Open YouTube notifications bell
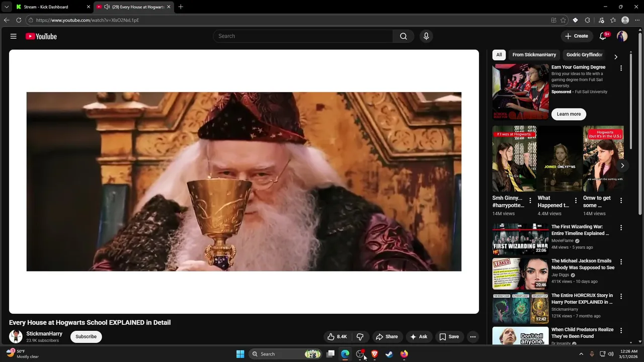This screenshot has height=362, width=644. [603, 36]
